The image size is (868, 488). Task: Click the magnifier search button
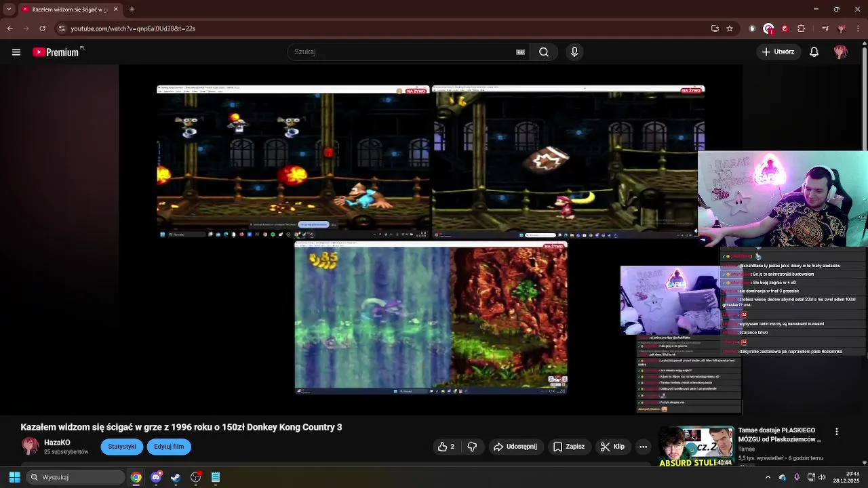tap(544, 52)
